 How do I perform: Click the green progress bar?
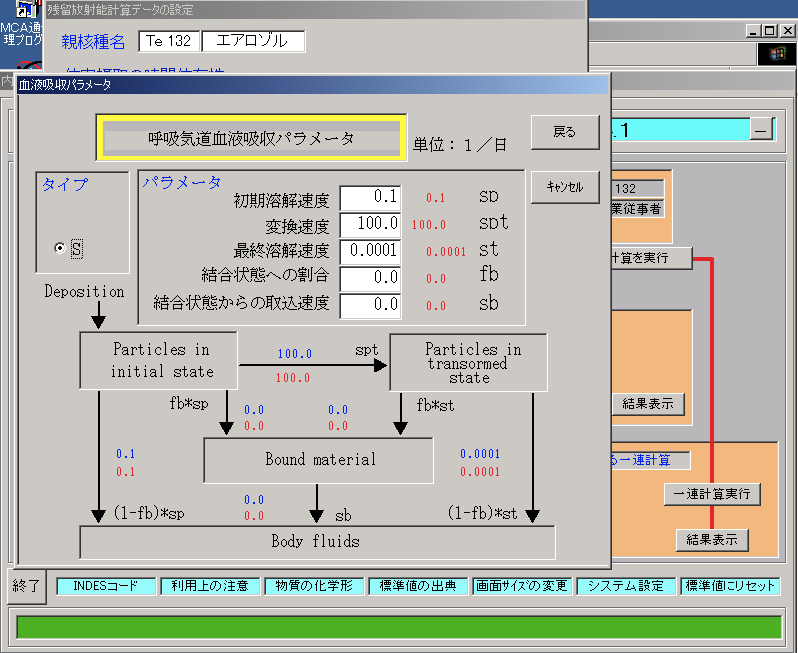[398, 627]
